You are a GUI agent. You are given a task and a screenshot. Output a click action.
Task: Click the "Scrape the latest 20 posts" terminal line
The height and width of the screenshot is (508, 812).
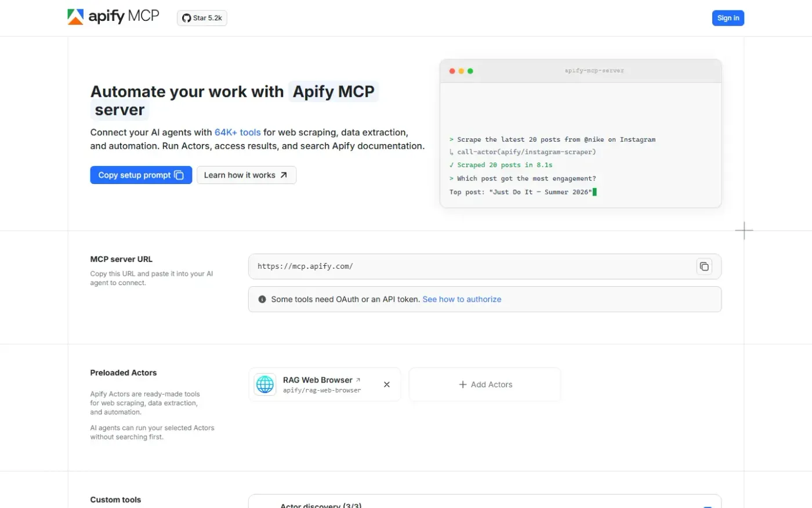pyautogui.click(x=553, y=139)
